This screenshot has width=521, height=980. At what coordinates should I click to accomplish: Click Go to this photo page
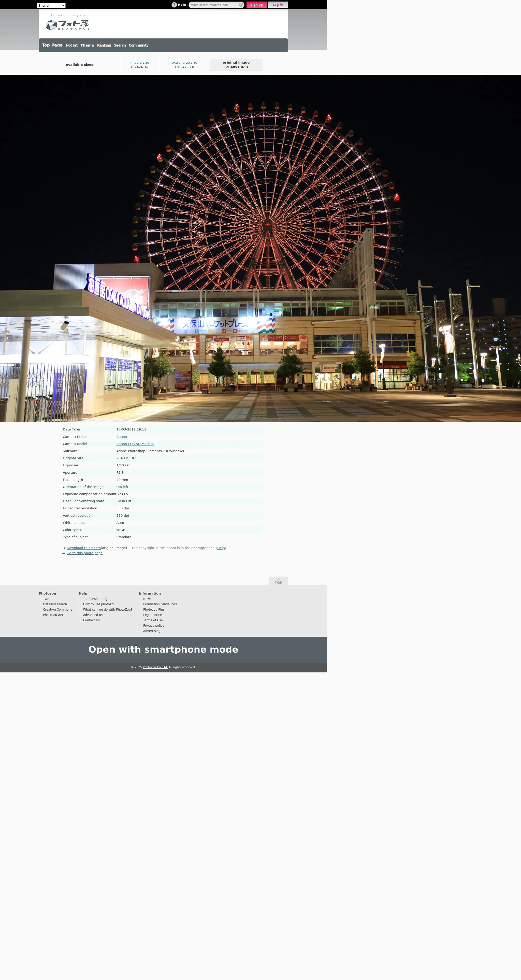(x=84, y=553)
